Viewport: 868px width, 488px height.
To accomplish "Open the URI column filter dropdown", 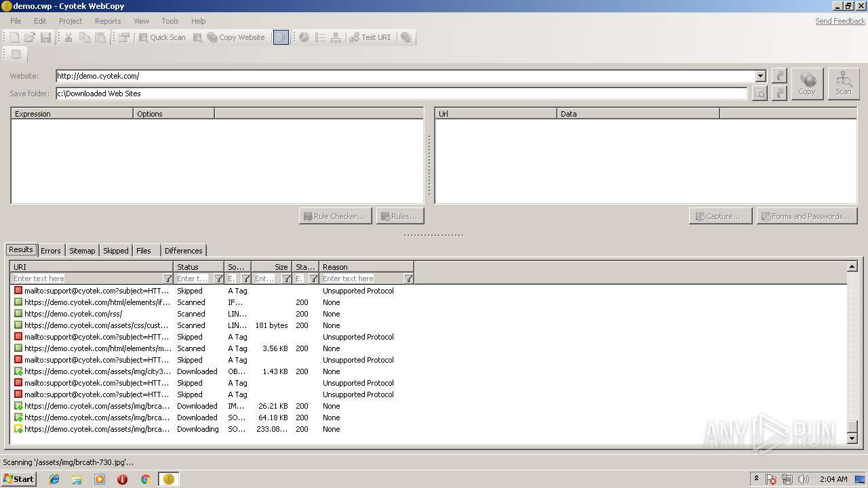I will 167,279.
